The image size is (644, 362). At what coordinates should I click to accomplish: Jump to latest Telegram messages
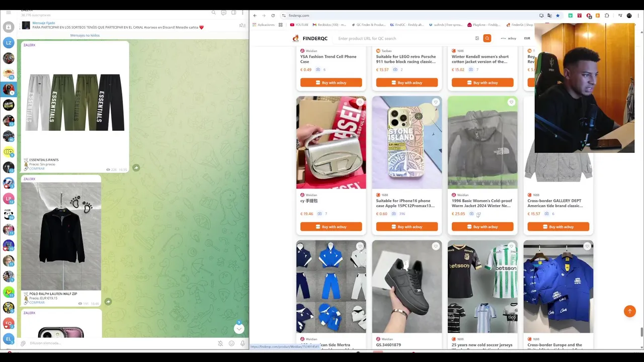click(239, 328)
